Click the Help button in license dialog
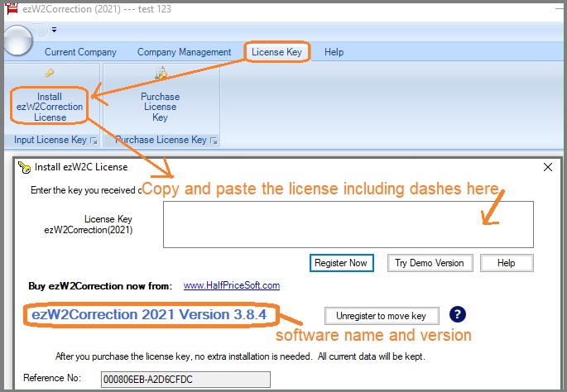 click(506, 263)
